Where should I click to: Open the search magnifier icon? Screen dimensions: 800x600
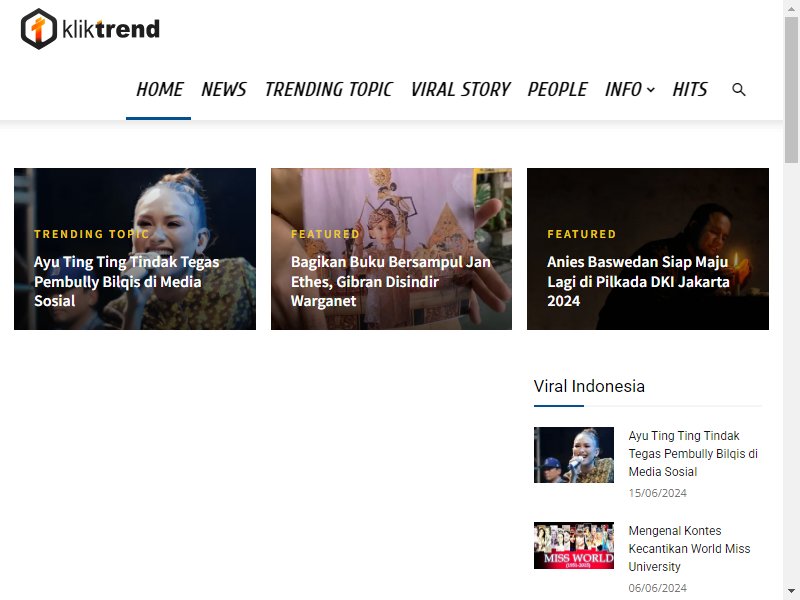(738, 89)
